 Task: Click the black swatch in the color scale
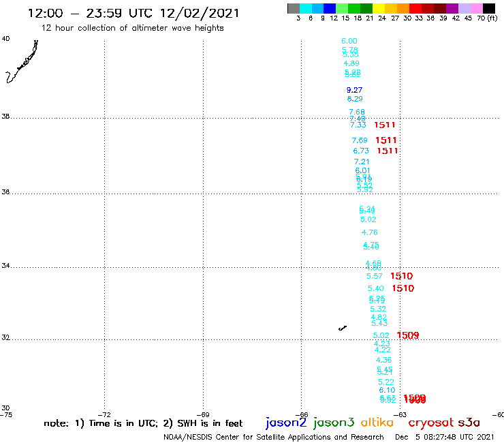pos(488,8)
